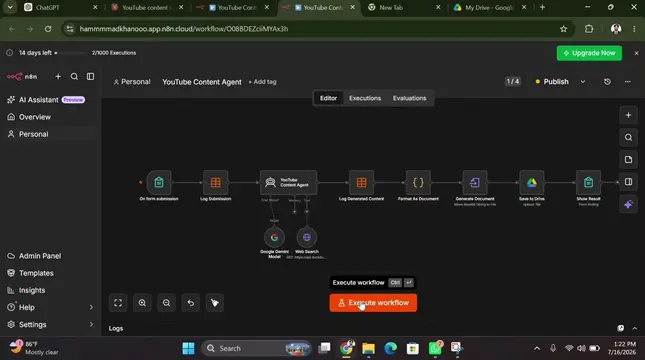The width and height of the screenshot is (645, 360).
Task: Open the Windows Start menu
Action: [188, 348]
